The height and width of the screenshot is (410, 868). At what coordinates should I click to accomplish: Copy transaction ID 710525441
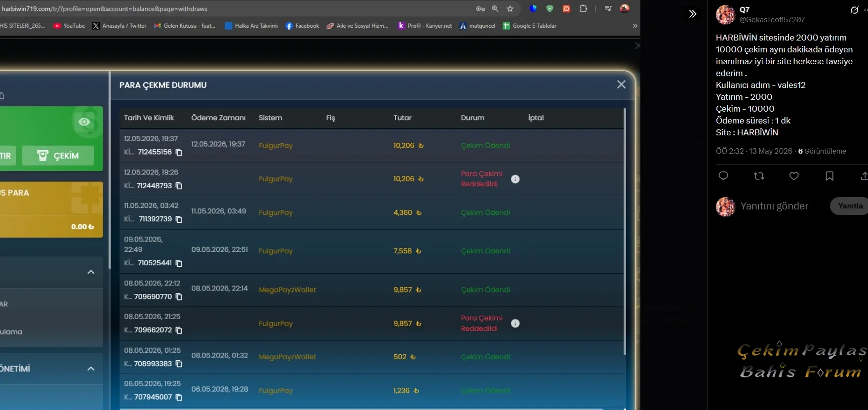(179, 263)
